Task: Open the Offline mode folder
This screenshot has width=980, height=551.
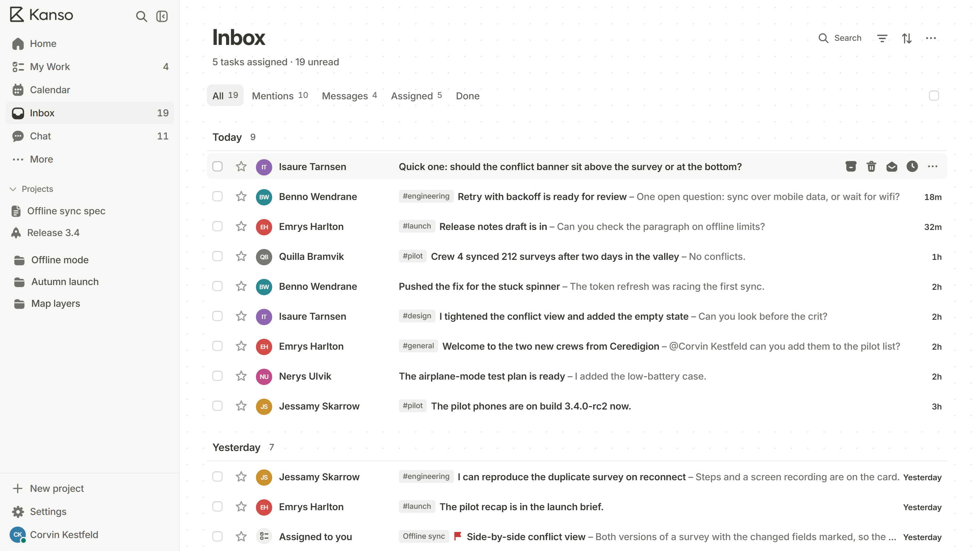Action: coord(90,260)
